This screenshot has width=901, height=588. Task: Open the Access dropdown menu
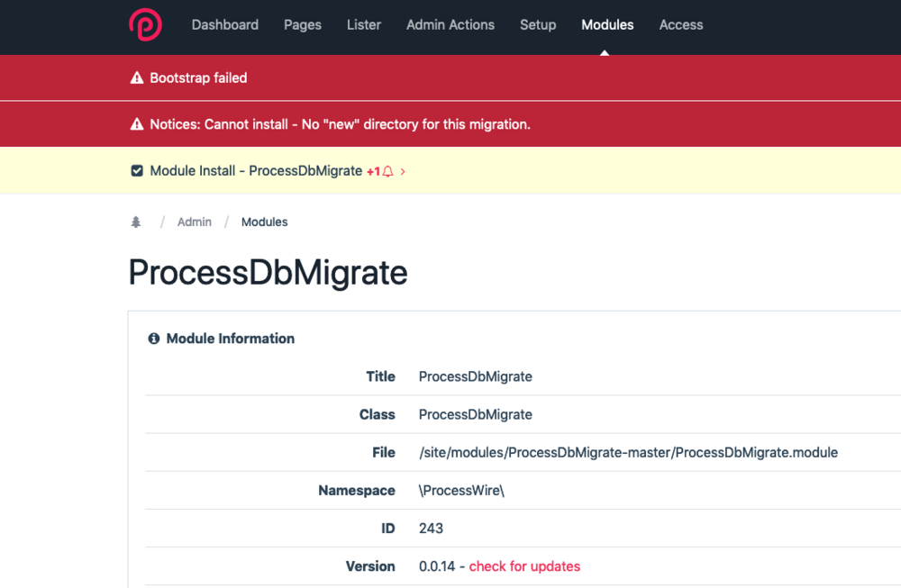click(x=680, y=24)
